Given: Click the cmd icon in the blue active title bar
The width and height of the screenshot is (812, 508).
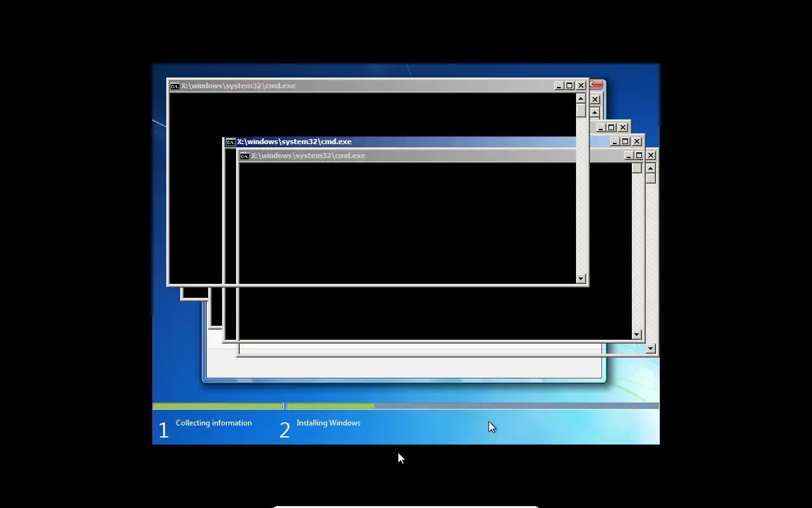Looking at the screenshot, I should (231, 142).
